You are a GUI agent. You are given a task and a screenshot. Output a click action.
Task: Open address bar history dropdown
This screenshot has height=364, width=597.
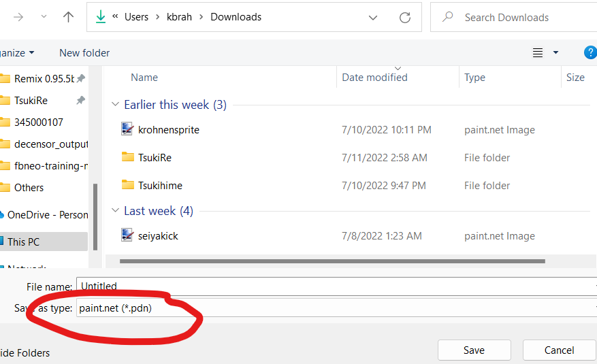pyautogui.click(x=373, y=18)
